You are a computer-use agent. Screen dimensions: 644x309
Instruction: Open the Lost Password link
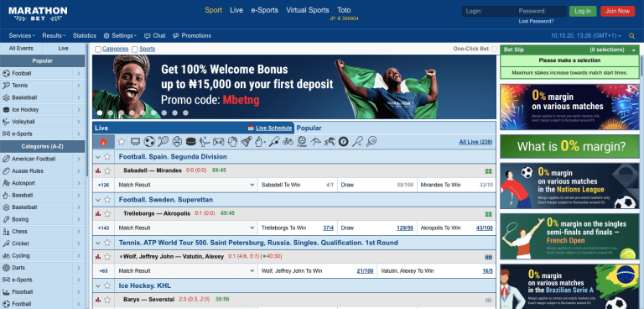pos(536,21)
